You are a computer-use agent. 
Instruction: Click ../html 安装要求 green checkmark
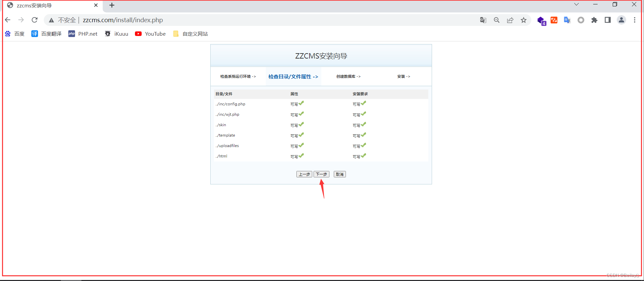pyautogui.click(x=363, y=155)
